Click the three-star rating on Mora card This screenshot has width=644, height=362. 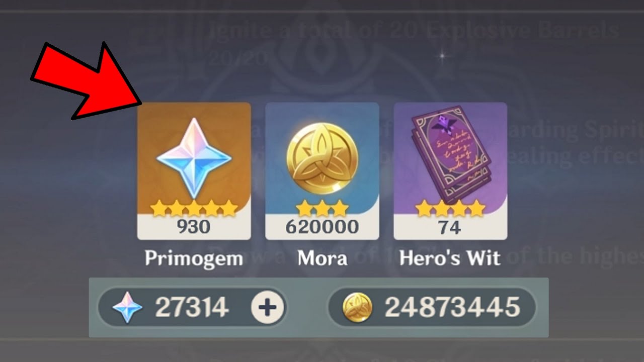[x=322, y=208]
